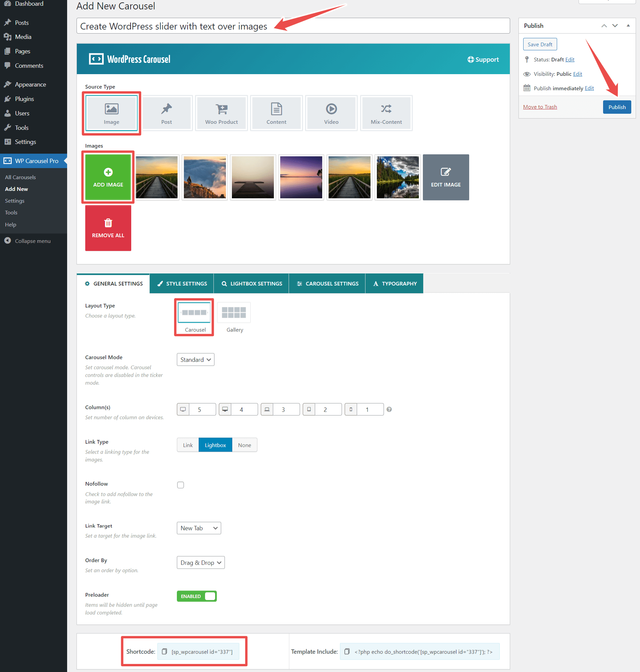Pick the Video source type
640x672 pixels.
tap(331, 113)
